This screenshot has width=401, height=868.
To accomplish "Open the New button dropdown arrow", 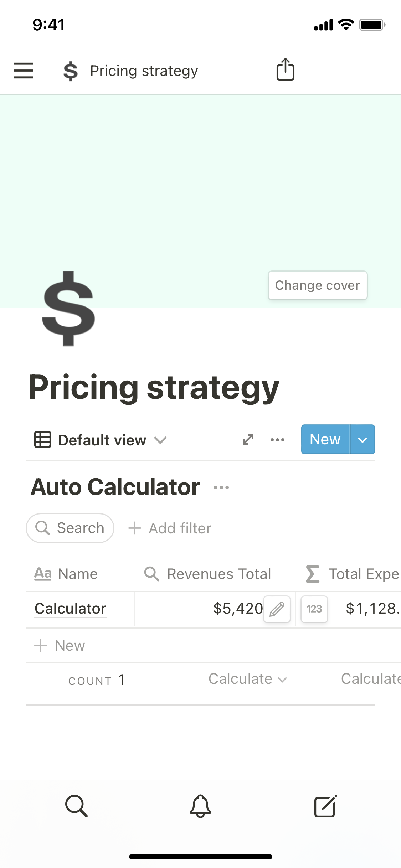I will (x=363, y=440).
